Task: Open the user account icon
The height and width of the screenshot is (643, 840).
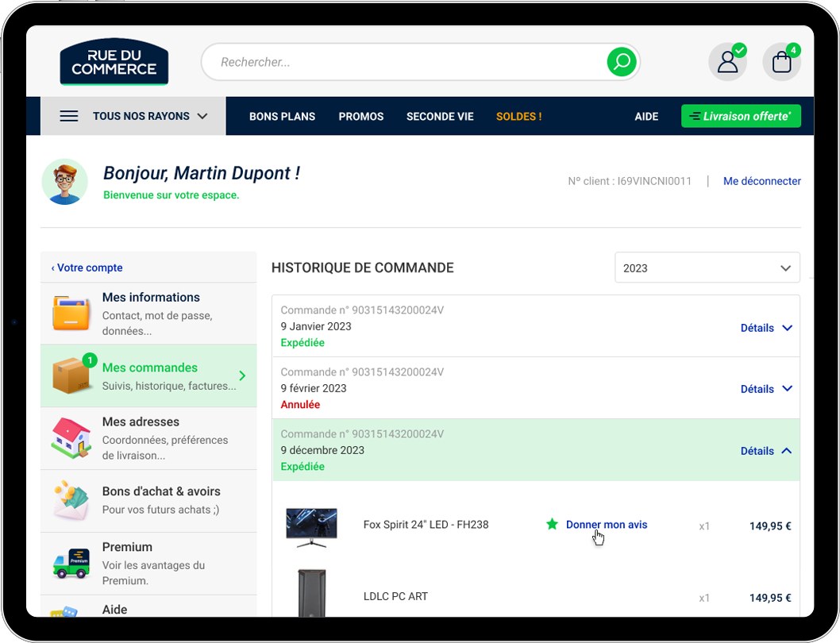Action: [x=727, y=62]
